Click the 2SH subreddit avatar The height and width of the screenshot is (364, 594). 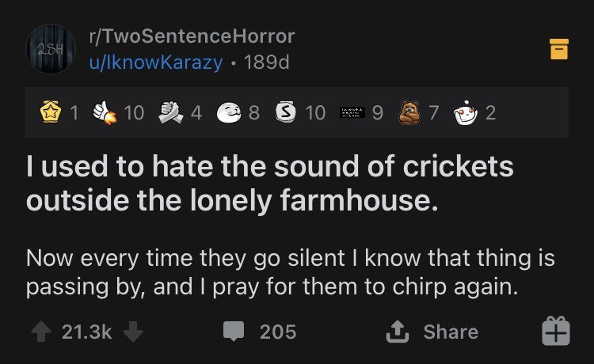coord(51,49)
